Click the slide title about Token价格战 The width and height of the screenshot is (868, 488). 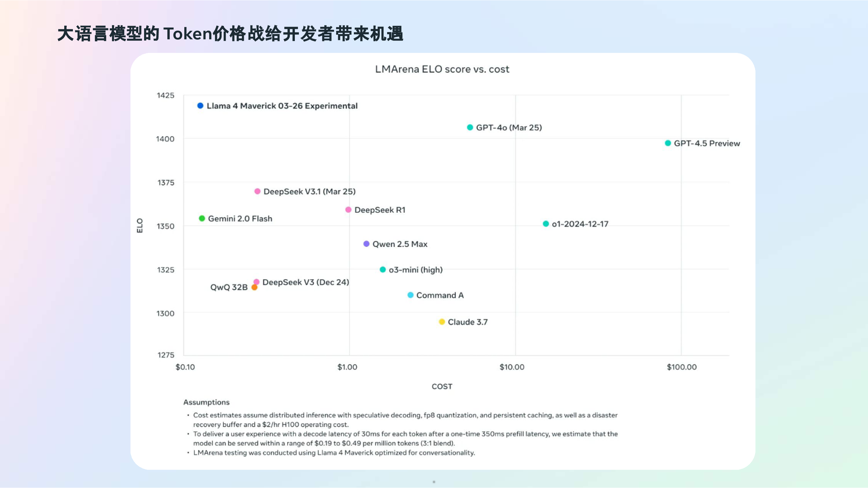pyautogui.click(x=231, y=34)
